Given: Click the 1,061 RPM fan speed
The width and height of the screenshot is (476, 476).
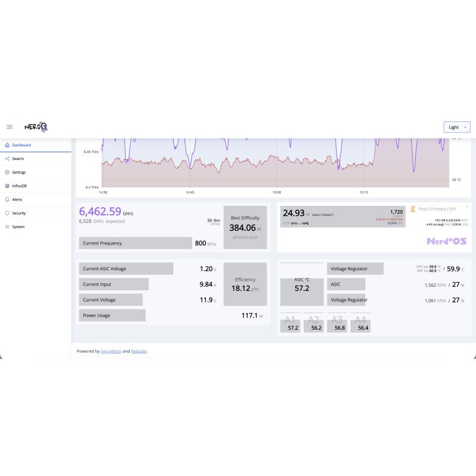Looking at the screenshot, I should pos(435,300).
